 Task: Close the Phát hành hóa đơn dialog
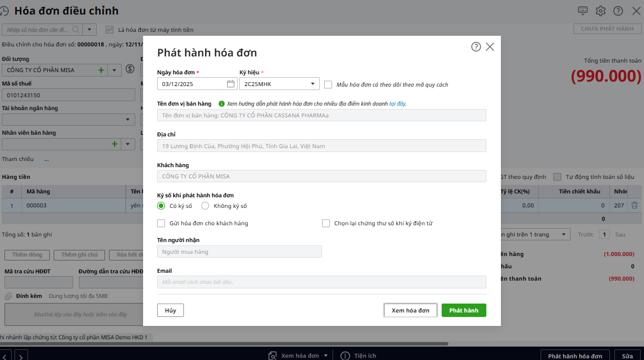click(x=490, y=47)
